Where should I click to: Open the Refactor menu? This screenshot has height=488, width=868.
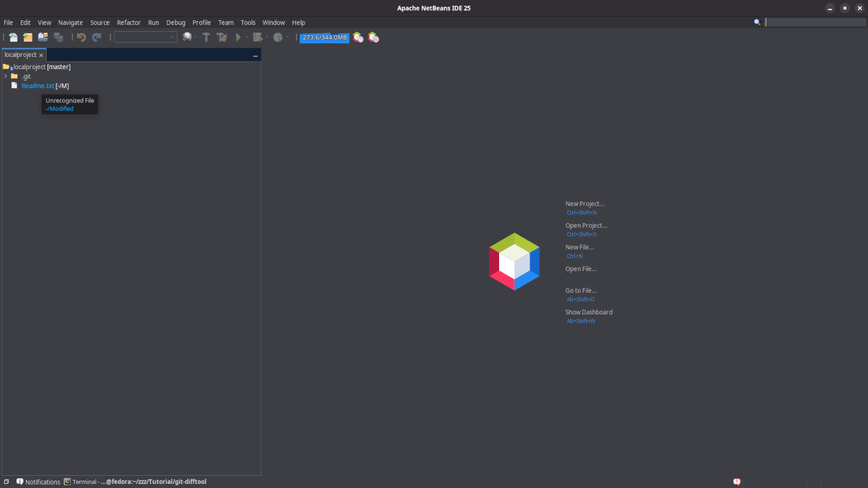point(129,22)
